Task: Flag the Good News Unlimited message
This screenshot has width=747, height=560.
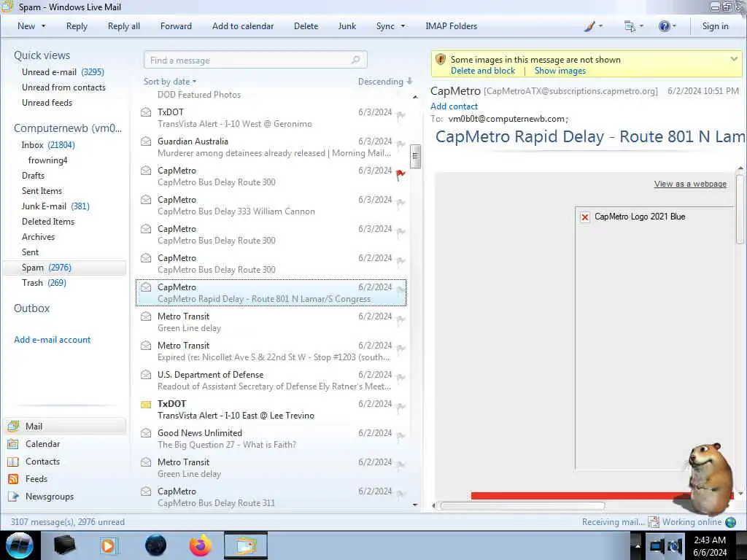Action: point(400,437)
